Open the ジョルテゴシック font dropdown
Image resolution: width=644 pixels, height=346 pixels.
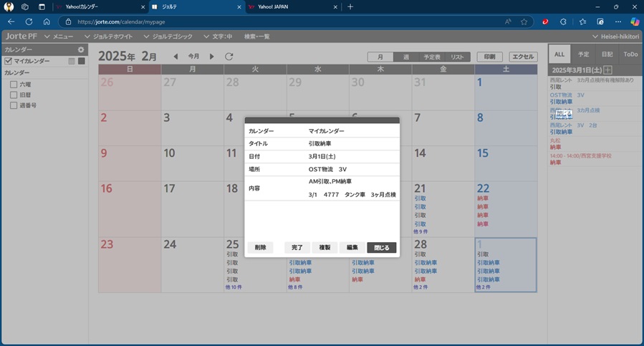pyautogui.click(x=168, y=37)
